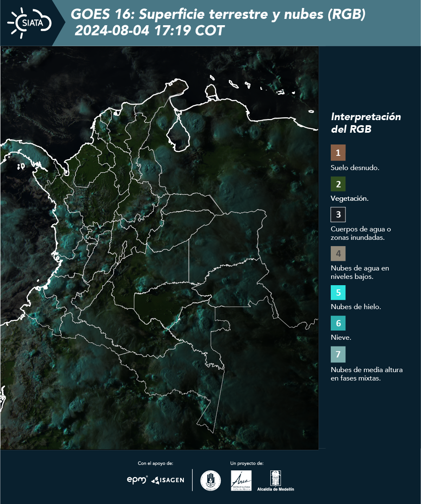Viewport: 421px width, 504px height.
Task: Select the pale gray-teal swatch numbered 7
Action: point(338,354)
